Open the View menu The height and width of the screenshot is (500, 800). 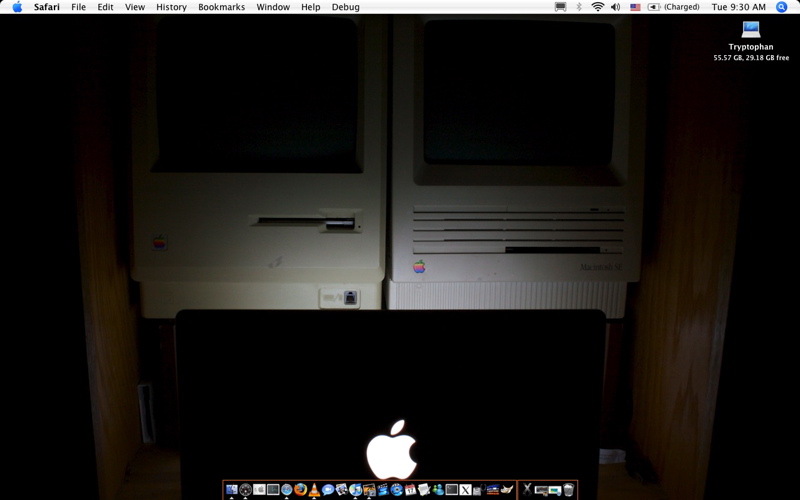135,7
